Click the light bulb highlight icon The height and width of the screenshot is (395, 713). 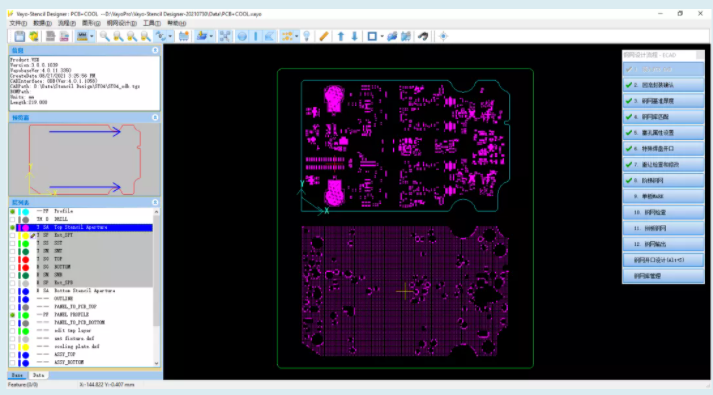307,36
